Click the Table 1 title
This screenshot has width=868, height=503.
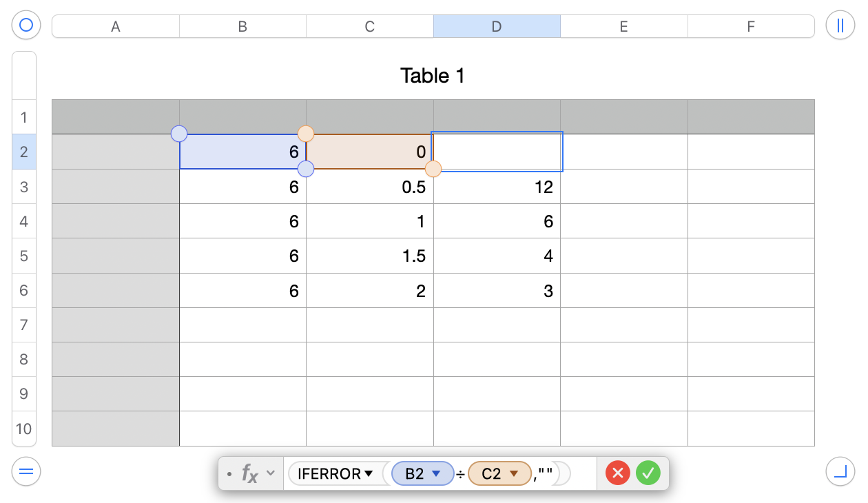(x=433, y=76)
